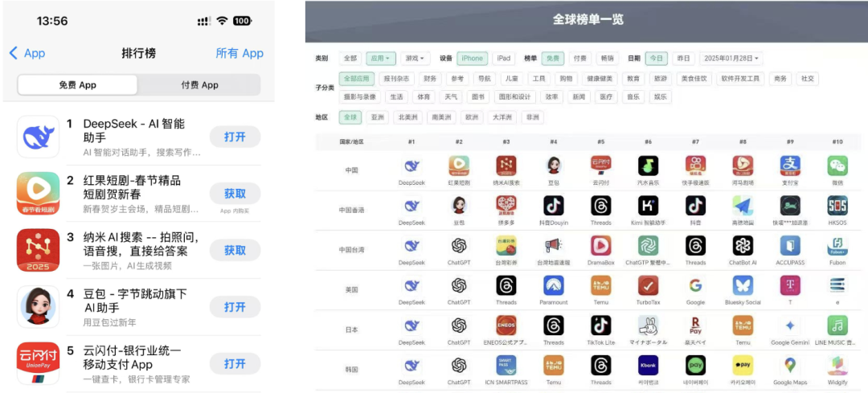Click the Kimi 智能助手 icon in 中国香港 row
This screenshot has height=393, width=868.
[648, 206]
